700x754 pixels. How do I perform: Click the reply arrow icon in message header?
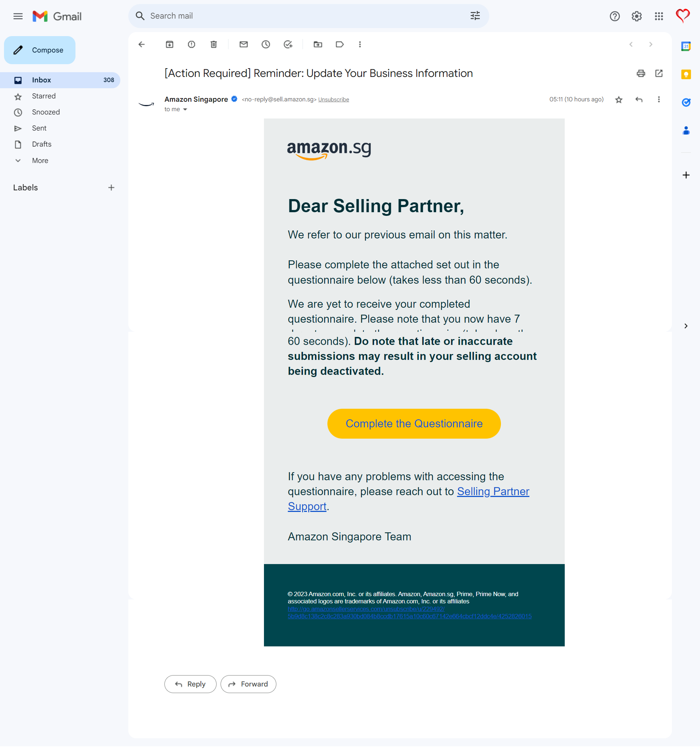point(639,99)
